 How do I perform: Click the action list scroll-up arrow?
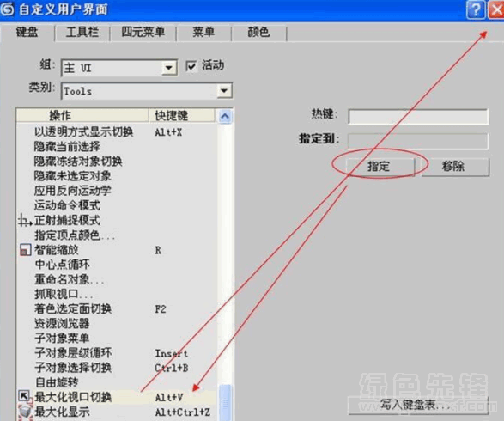click(x=225, y=116)
